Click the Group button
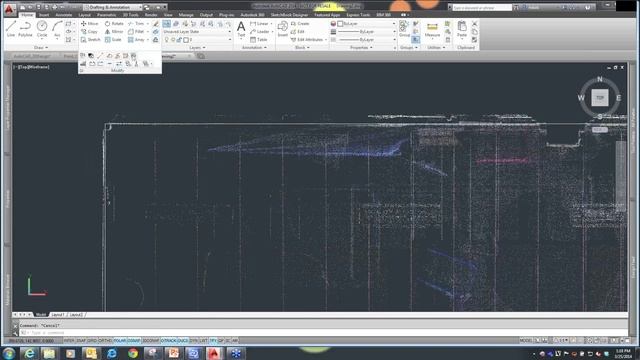This screenshot has width=640, height=360. [404, 29]
